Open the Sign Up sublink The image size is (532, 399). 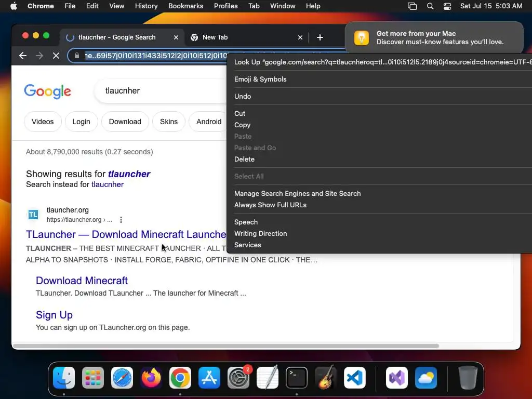coord(54,315)
